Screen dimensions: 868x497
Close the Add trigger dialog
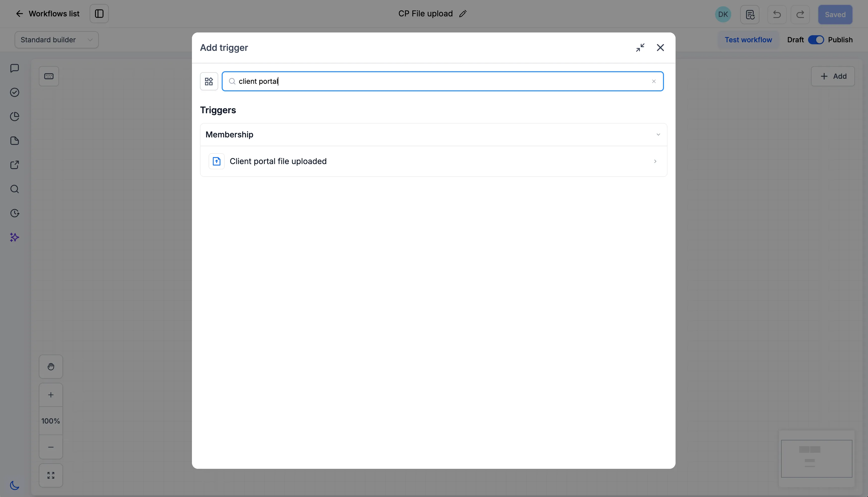(660, 48)
